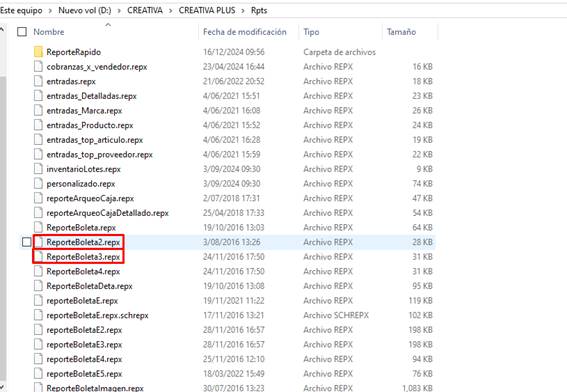
Task: Sort files by Nombre column header
Action: point(49,32)
